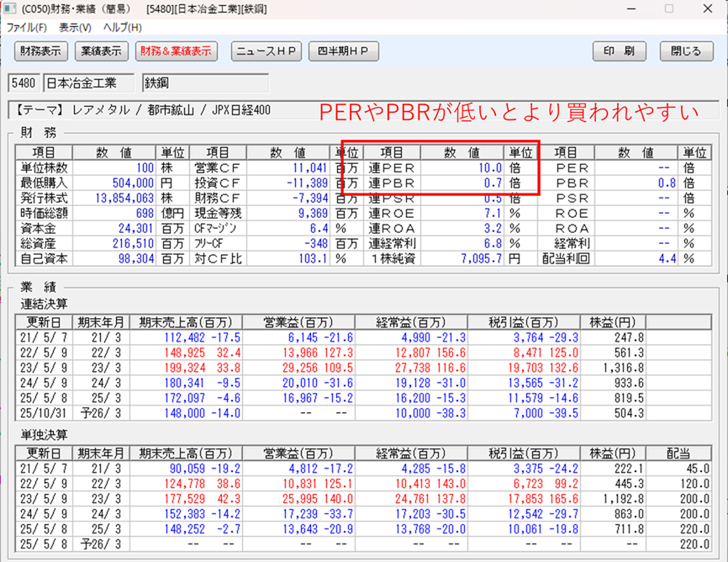Open the ニュースＨＰ page button
Image resolution: width=728 pixels, height=562 pixels.
point(266,51)
